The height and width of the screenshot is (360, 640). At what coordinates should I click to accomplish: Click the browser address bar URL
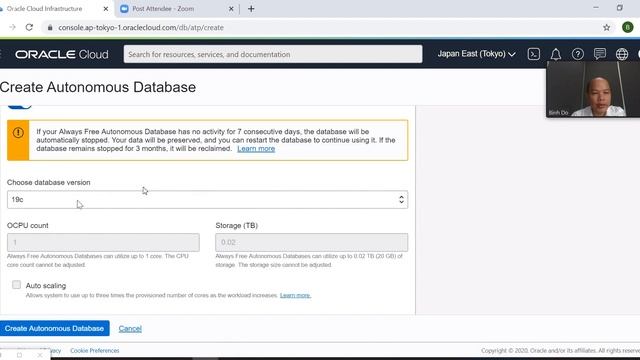141,27
